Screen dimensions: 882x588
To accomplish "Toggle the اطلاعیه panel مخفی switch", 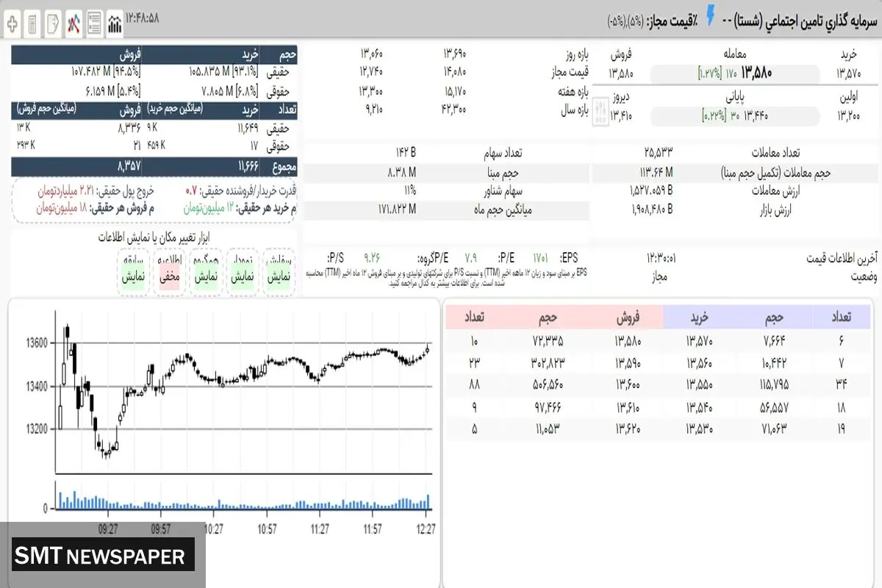I will pos(171,278).
